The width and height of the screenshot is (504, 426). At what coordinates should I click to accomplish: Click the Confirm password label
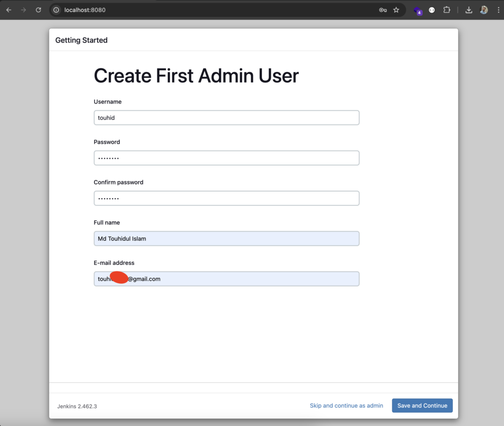[x=118, y=182]
